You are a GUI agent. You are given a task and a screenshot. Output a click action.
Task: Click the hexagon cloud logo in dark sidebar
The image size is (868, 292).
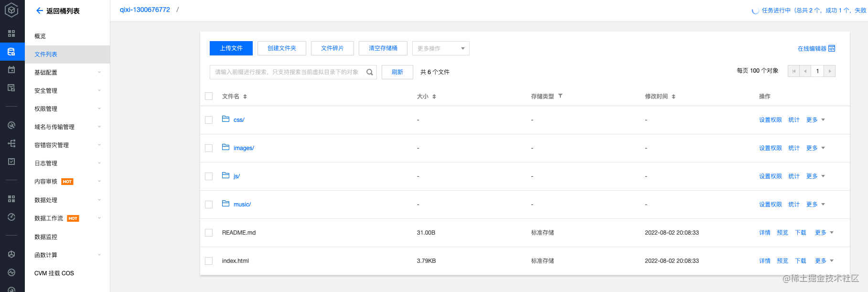point(11,10)
